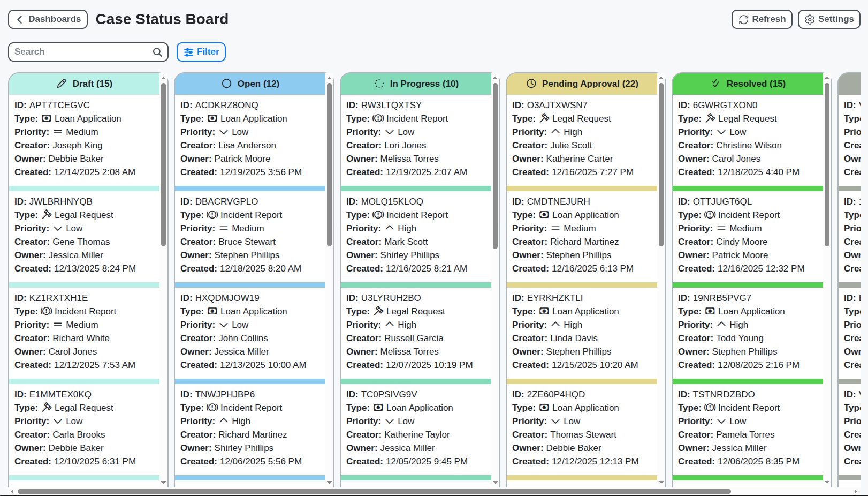
Task: Click the low-priority chevron icon on card ACDKRZ8ONQ
Action: 224,132
